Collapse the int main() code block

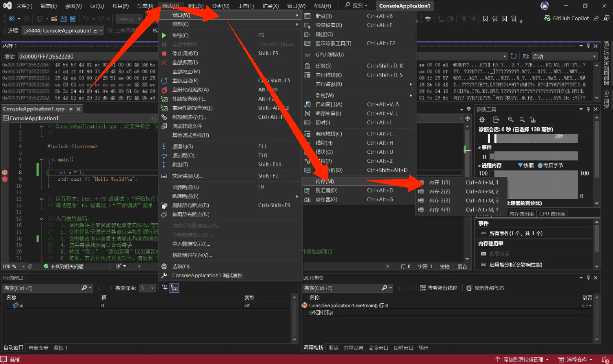[41, 159]
